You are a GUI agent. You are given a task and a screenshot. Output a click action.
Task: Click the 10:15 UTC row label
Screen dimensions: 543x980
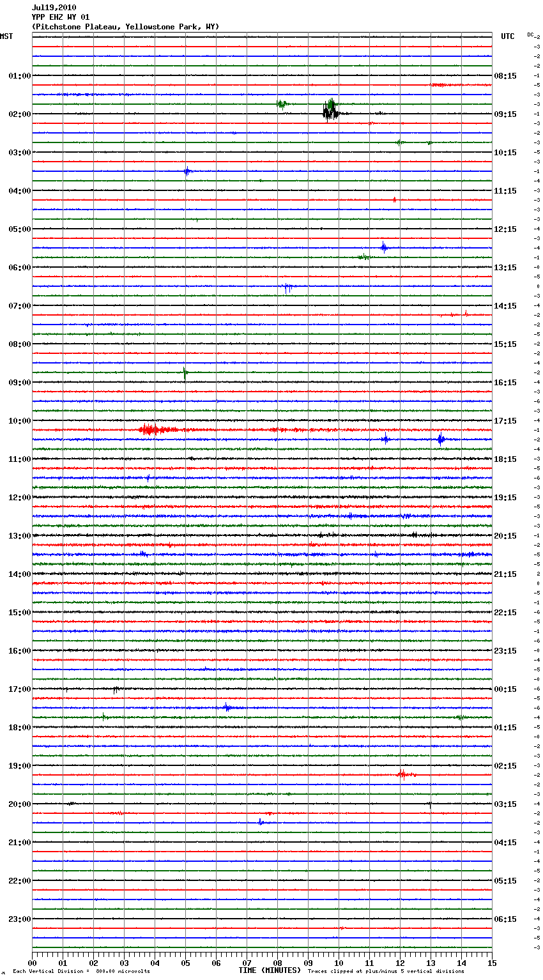click(505, 153)
